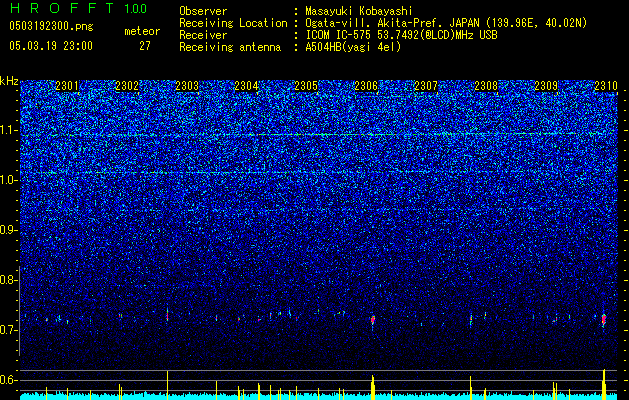
Task: Click the strong meteor echo at 2310
Action: 604,319
